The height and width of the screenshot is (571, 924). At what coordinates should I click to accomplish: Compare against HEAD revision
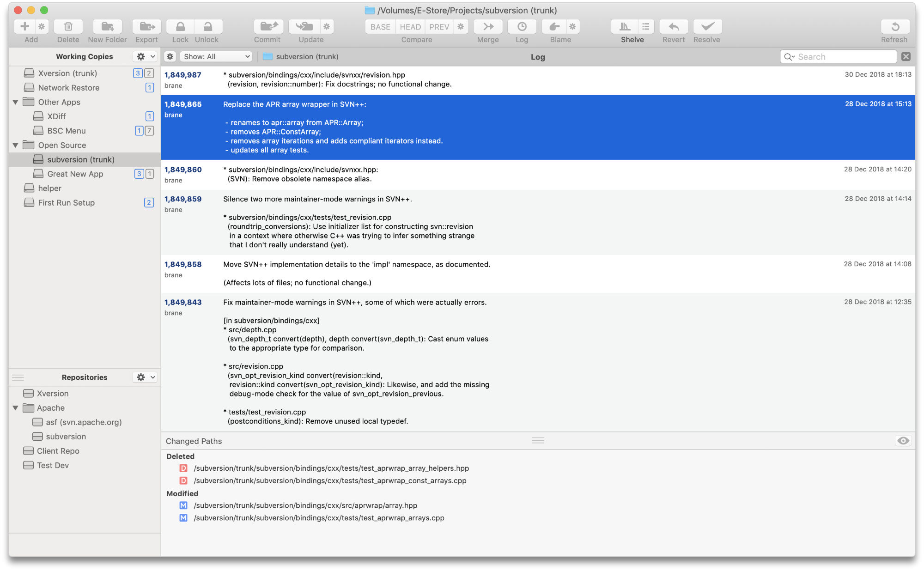[410, 27]
